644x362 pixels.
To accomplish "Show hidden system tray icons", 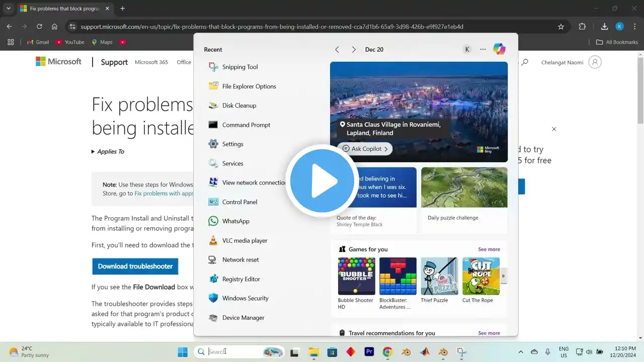I will point(521,352).
